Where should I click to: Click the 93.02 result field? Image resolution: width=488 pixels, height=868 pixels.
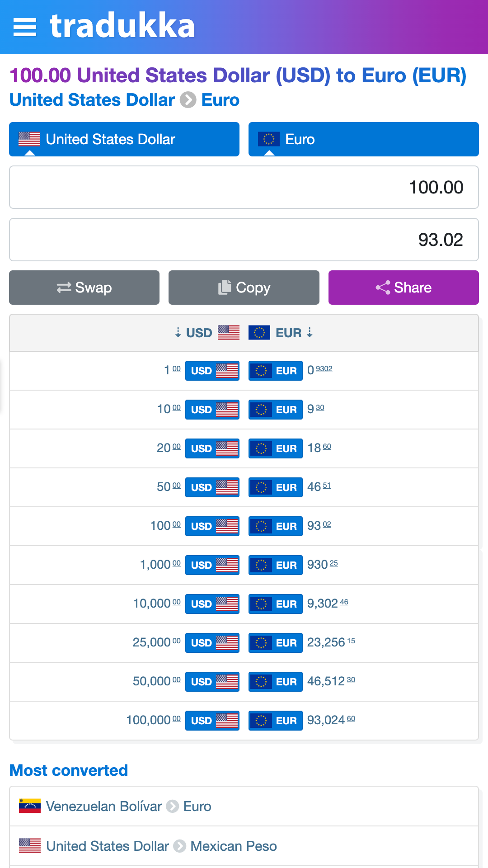(244, 240)
